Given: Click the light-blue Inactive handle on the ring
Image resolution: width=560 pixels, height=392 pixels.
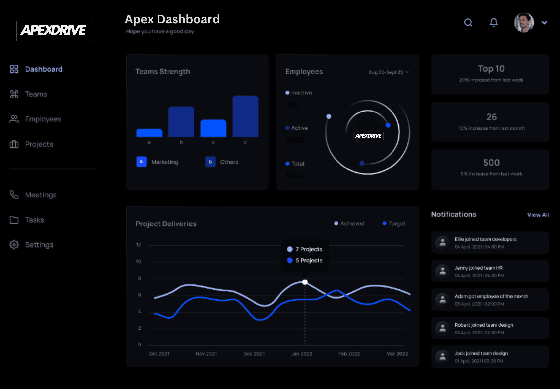Looking at the screenshot, I should click(329, 116).
